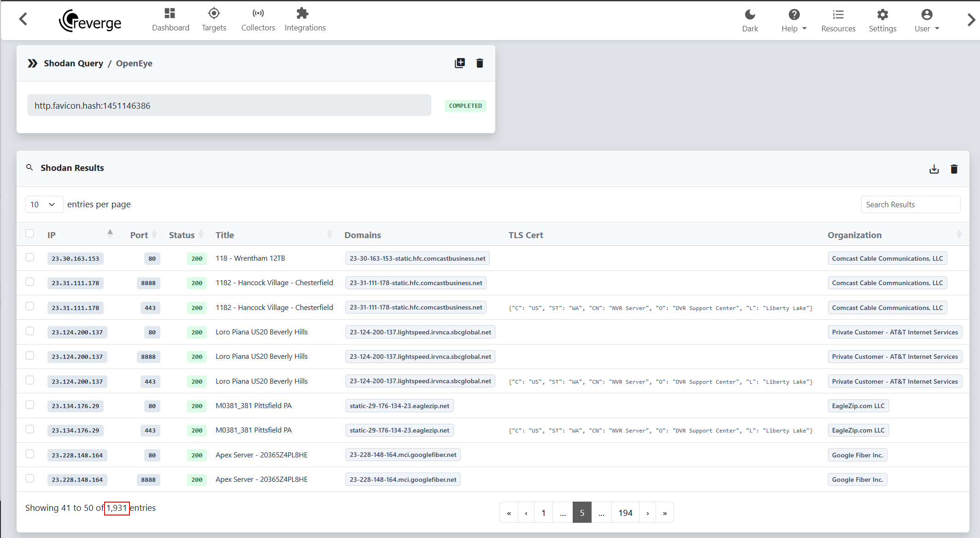
Task: Expand the Help dropdown menu
Action: (x=794, y=21)
